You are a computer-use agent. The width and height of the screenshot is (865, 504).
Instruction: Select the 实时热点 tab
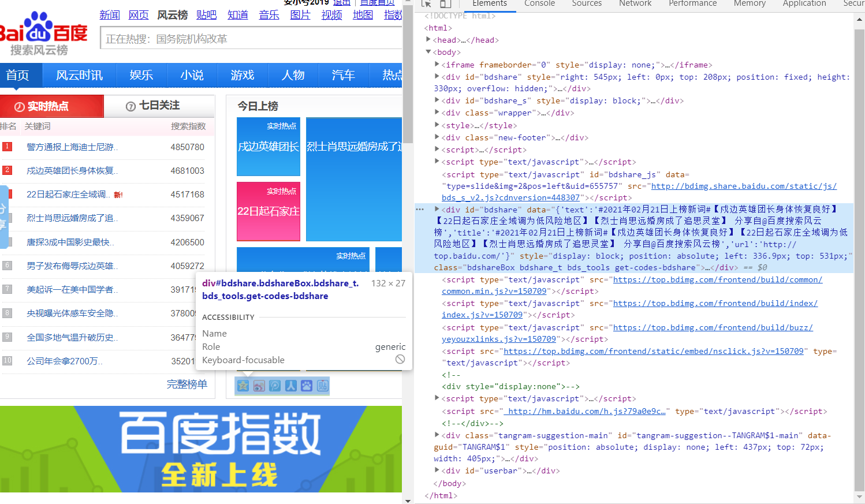pyautogui.click(x=52, y=106)
